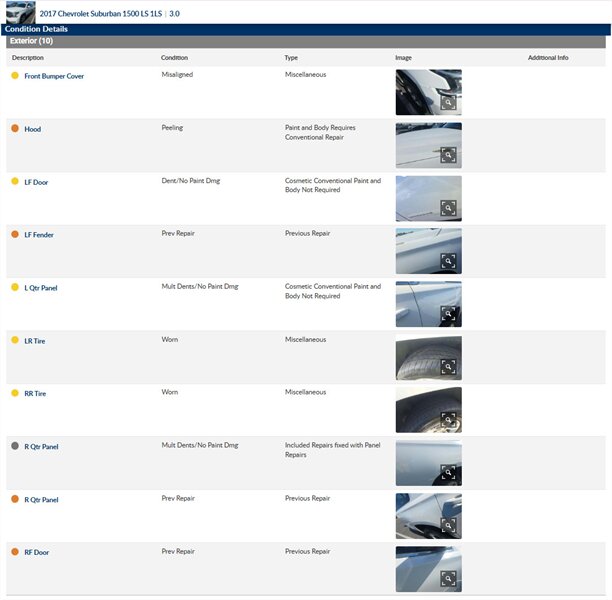Click the expand icon on the RF Door image
Viewport: 612px width, 600px height.
[x=449, y=578]
